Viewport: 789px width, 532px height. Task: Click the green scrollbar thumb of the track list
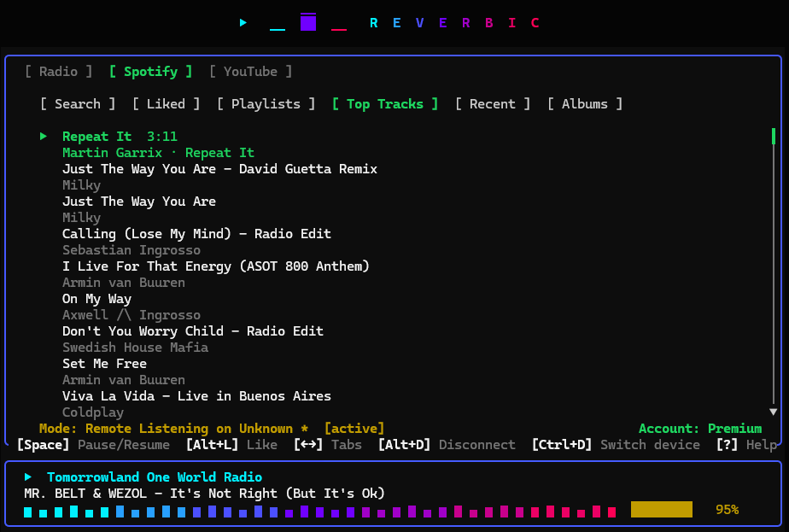(x=774, y=136)
